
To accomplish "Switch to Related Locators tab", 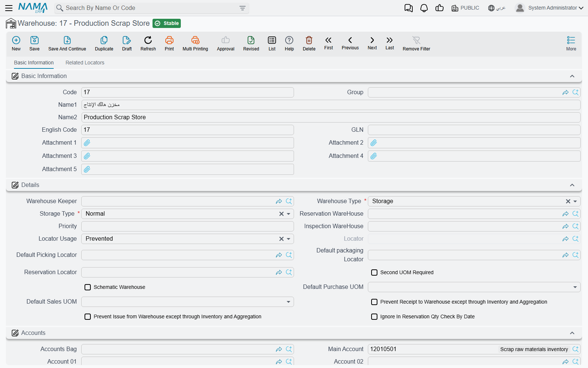I will [x=85, y=63].
